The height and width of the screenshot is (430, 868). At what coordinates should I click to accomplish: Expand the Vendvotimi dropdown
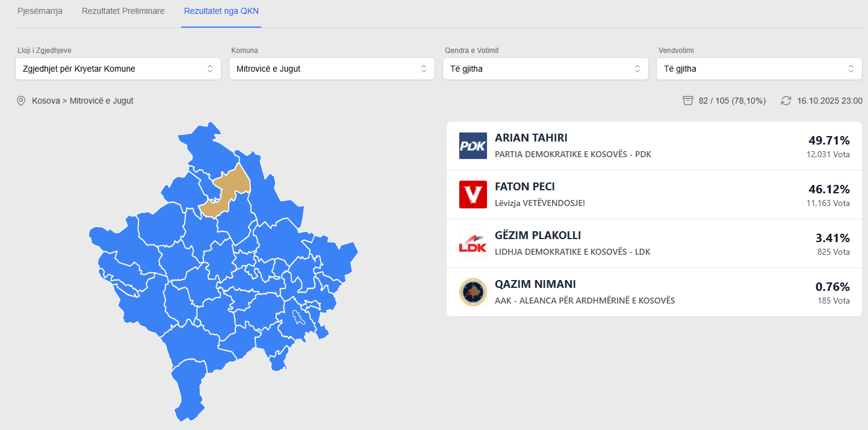click(759, 69)
